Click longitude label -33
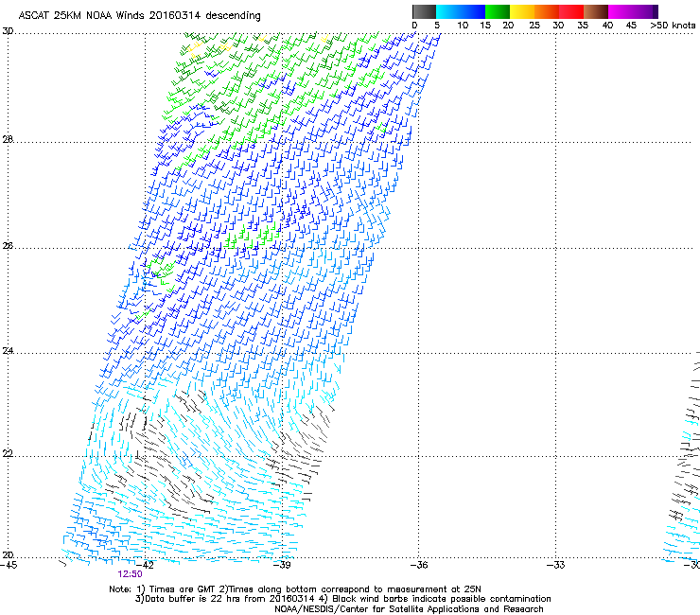700x615 pixels. (556, 565)
